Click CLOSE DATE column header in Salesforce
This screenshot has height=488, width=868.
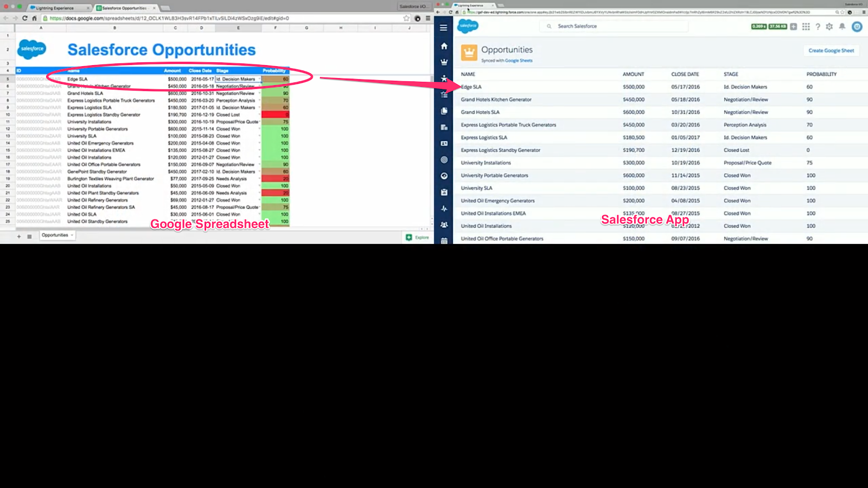[x=685, y=74]
